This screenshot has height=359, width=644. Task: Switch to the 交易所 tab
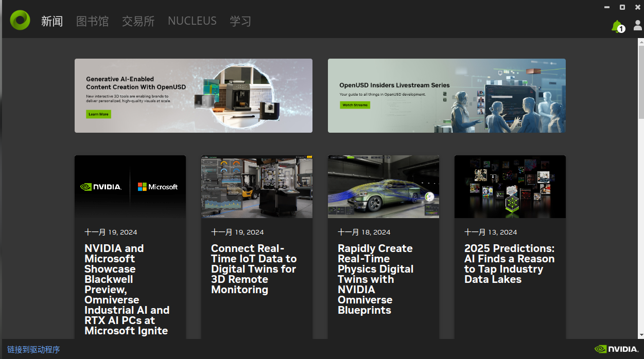[138, 21]
